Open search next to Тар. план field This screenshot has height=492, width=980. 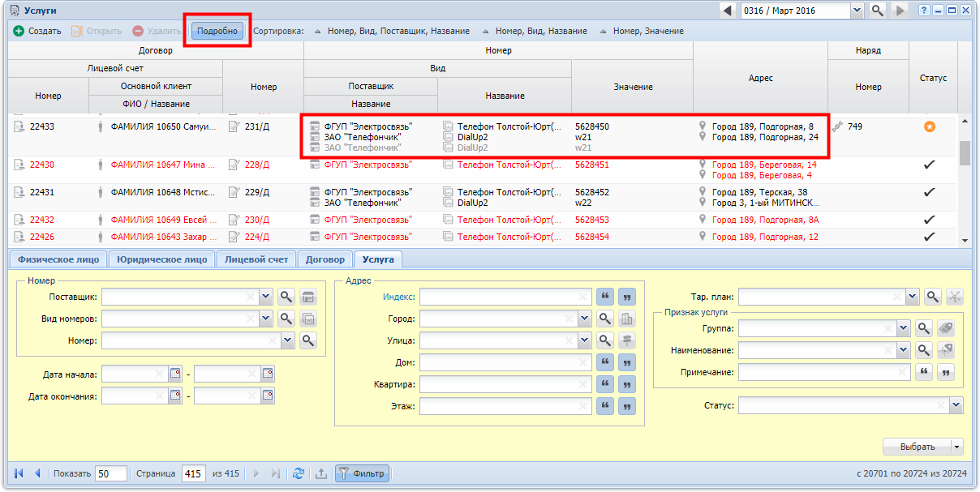[x=933, y=297]
